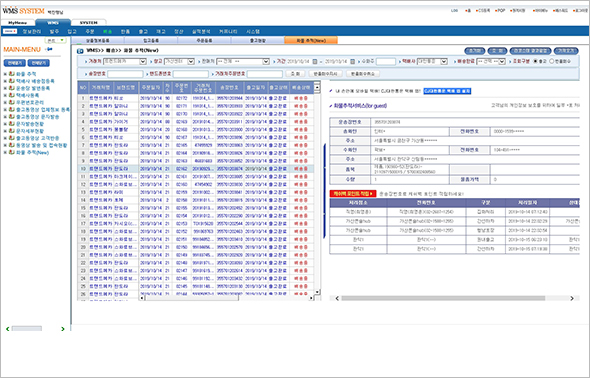Click the 전체닫기 button under MAIN-MENU
Viewport: 590px width, 378px height.
coord(38,63)
